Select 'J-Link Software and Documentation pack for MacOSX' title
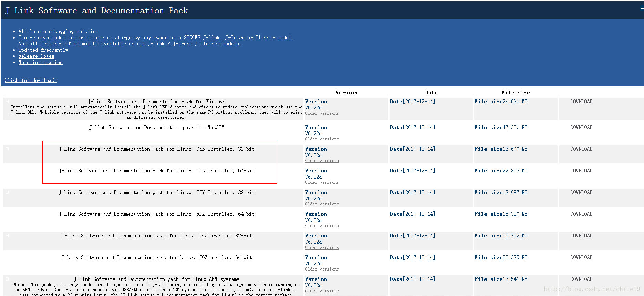This screenshot has width=644, height=296. (x=156, y=127)
